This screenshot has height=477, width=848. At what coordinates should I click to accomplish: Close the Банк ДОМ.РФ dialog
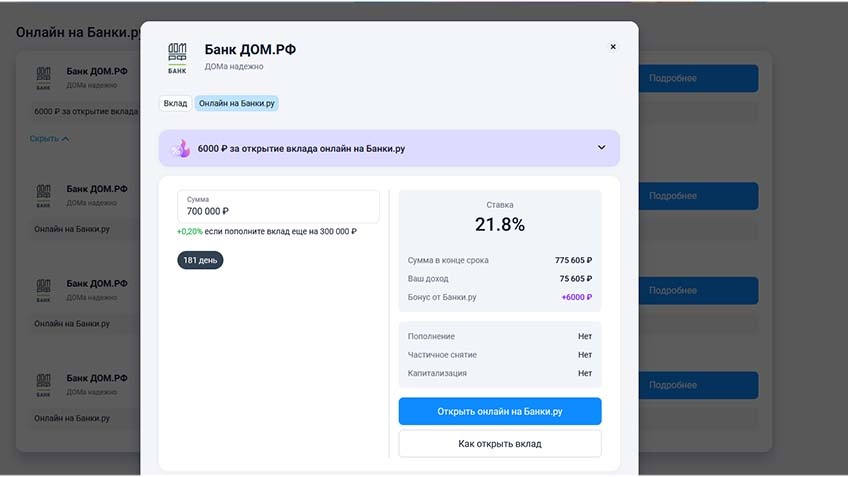(613, 47)
